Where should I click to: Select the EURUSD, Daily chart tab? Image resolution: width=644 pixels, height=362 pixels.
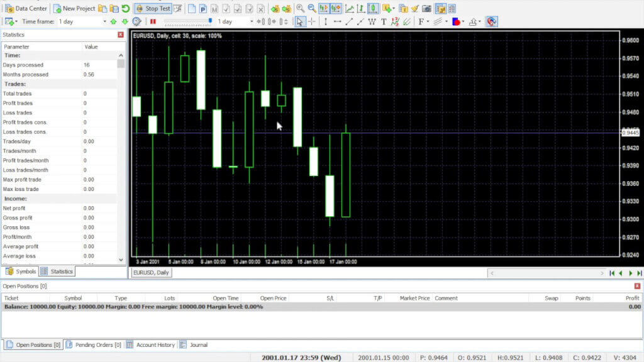[151, 273]
